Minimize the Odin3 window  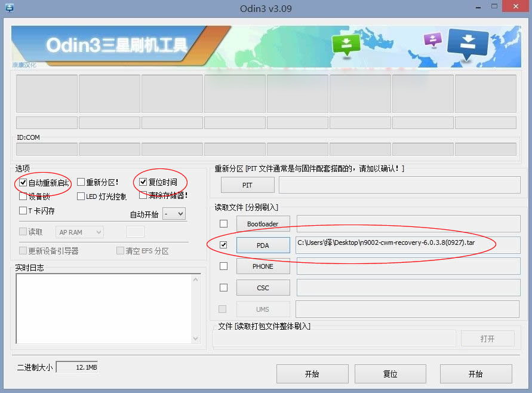tap(478, 7)
